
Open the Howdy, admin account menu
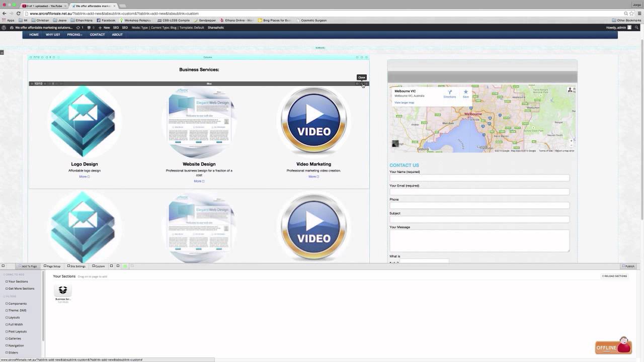click(x=618, y=28)
